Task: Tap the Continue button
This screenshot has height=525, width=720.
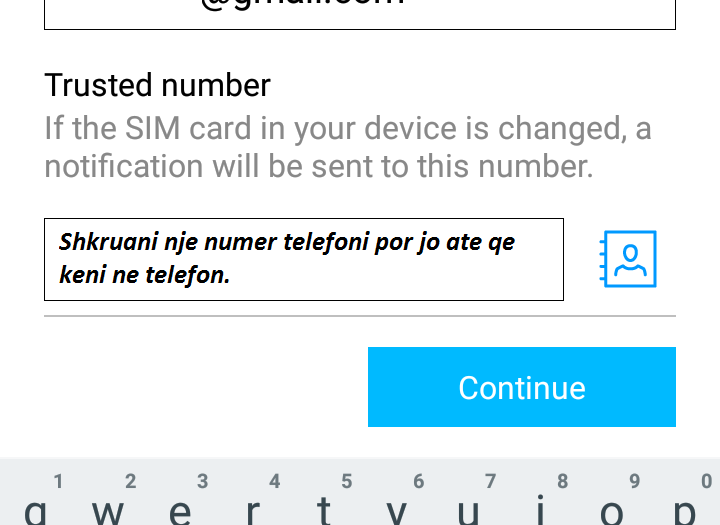Action: 522,387
